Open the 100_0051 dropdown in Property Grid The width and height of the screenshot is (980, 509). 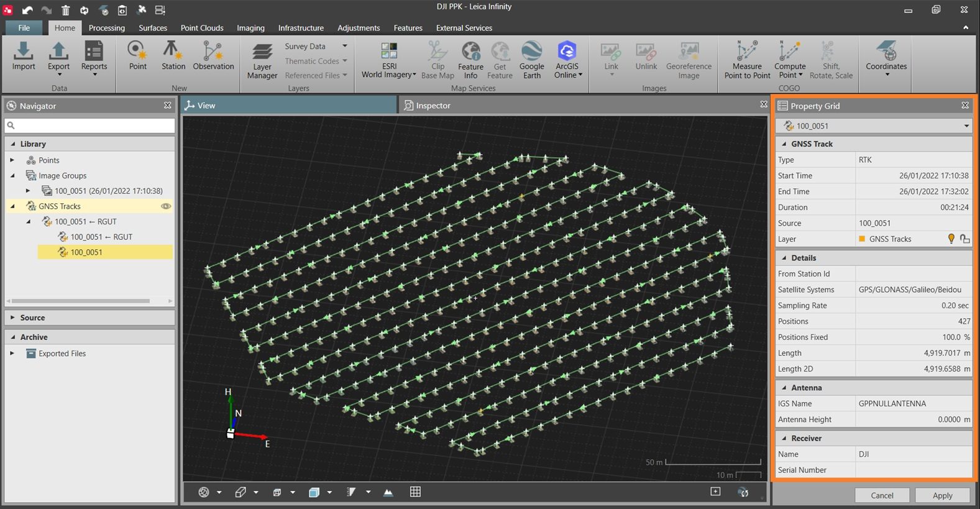click(966, 126)
